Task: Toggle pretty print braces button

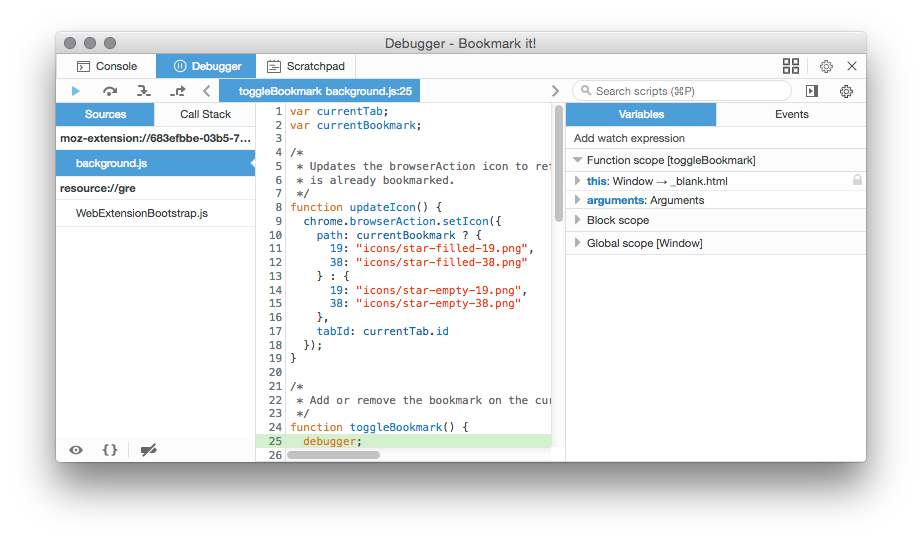Action: coord(110,450)
